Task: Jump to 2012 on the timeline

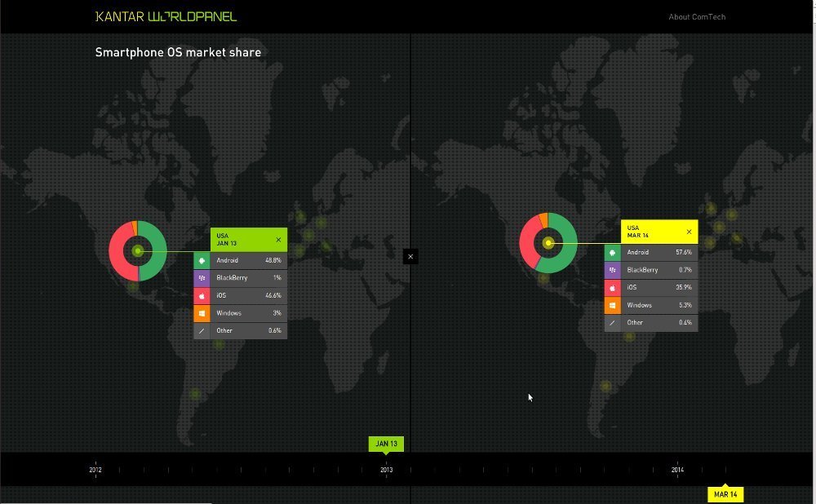Action: 95,470
